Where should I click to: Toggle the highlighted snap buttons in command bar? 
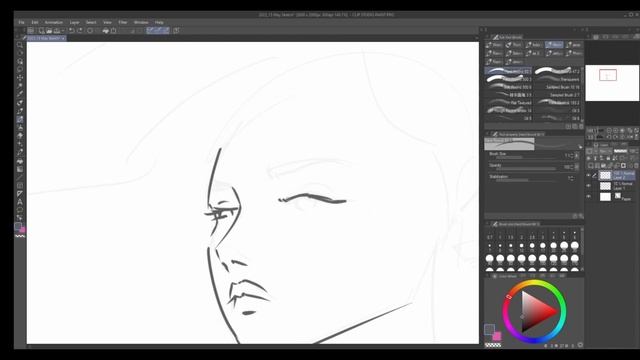click(x=158, y=31)
